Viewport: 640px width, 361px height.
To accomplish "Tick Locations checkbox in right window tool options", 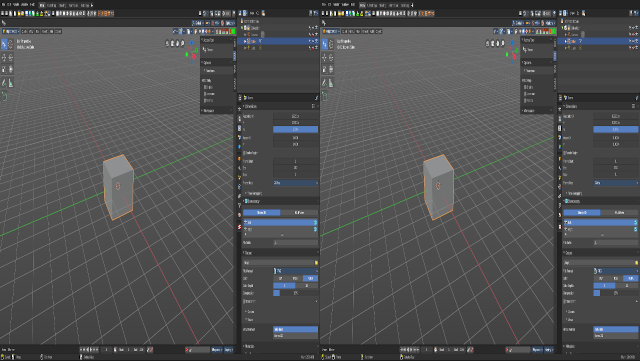I will pyautogui.click(x=526, y=94).
